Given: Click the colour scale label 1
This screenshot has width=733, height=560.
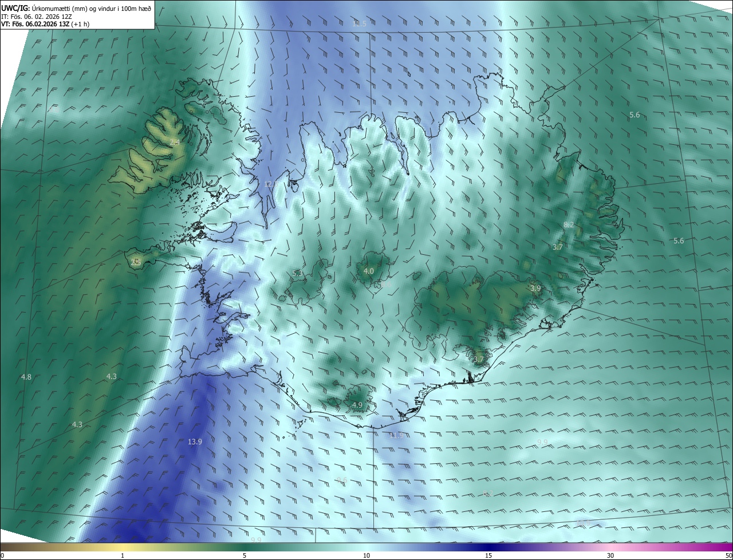Looking at the screenshot, I should (123, 556).
